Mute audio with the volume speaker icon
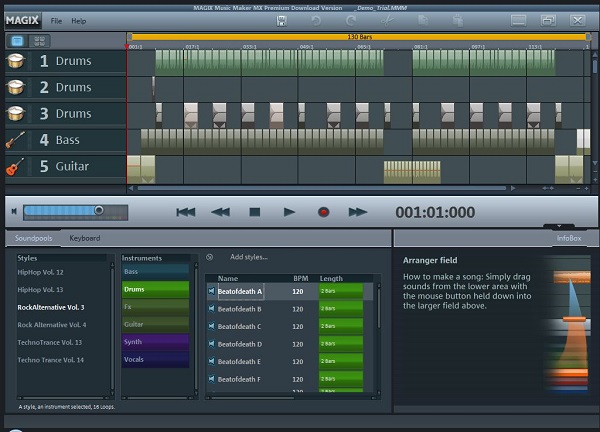600x432 pixels. [x=13, y=211]
